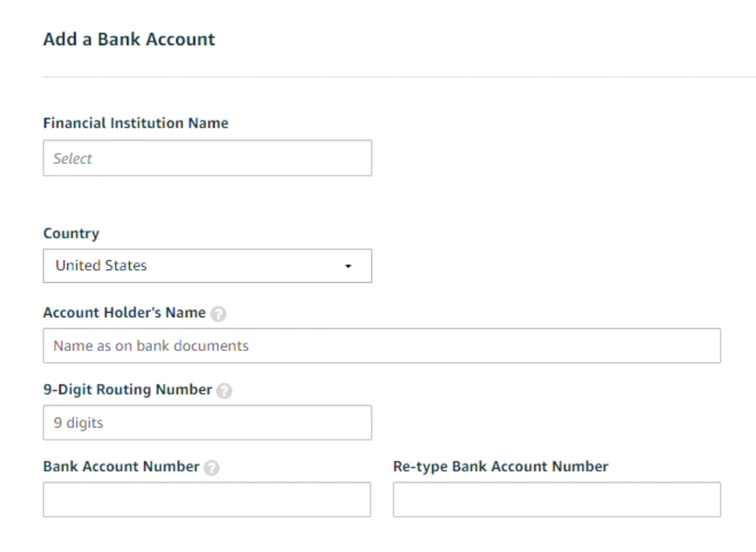The height and width of the screenshot is (552, 756).
Task: Click into the Bank Account Number field
Action: (x=207, y=499)
